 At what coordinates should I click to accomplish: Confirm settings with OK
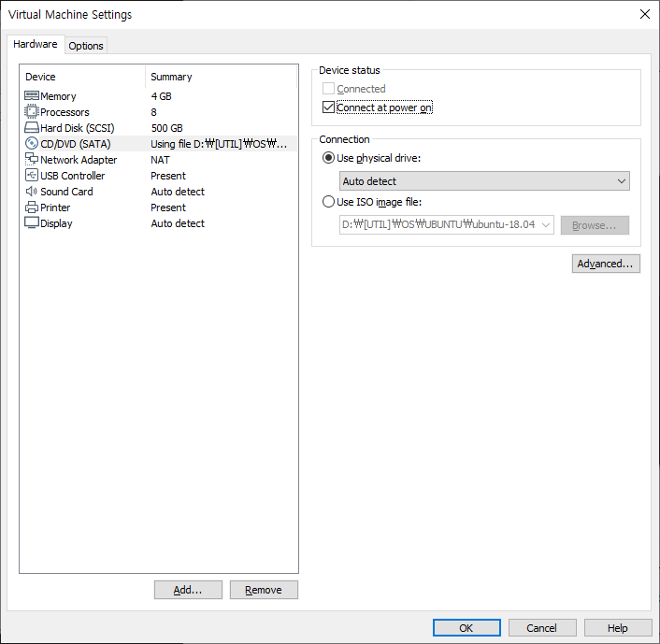pos(466,628)
